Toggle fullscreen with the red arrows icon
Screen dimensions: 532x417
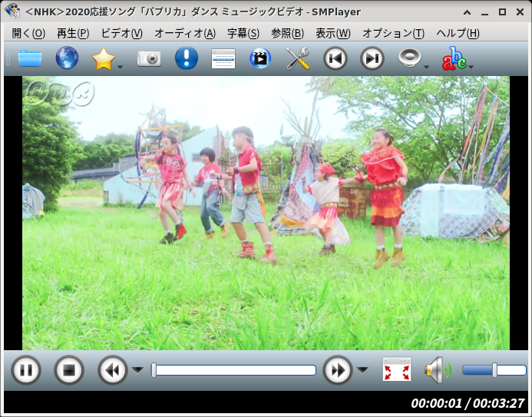(397, 369)
